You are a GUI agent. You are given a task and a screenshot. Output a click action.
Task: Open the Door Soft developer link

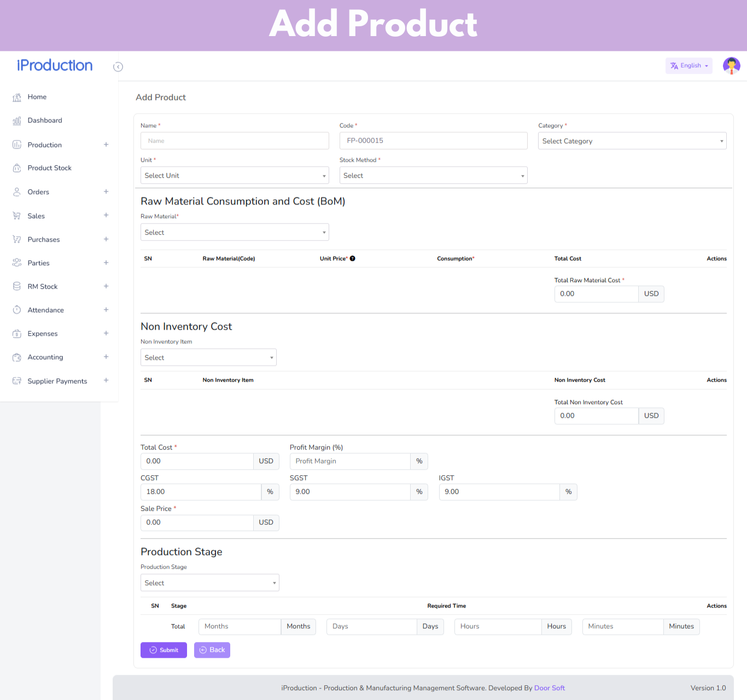549,688
